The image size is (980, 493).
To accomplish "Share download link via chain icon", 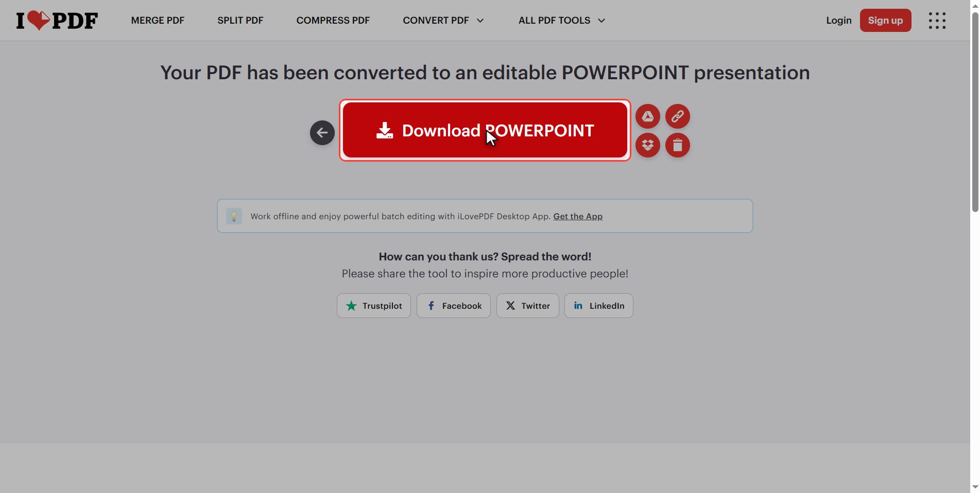I will pos(678,116).
